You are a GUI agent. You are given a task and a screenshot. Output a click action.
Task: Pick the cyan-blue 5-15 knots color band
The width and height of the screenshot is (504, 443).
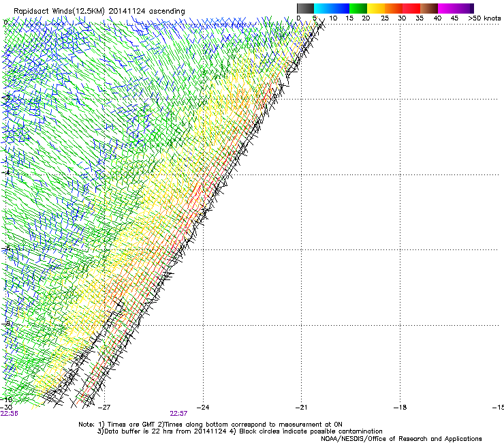[332, 8]
